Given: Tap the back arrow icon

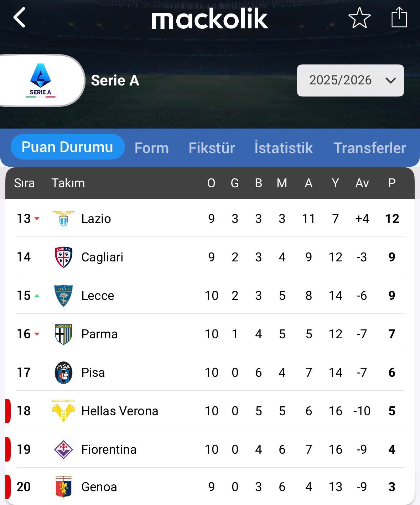Looking at the screenshot, I should click(x=20, y=18).
